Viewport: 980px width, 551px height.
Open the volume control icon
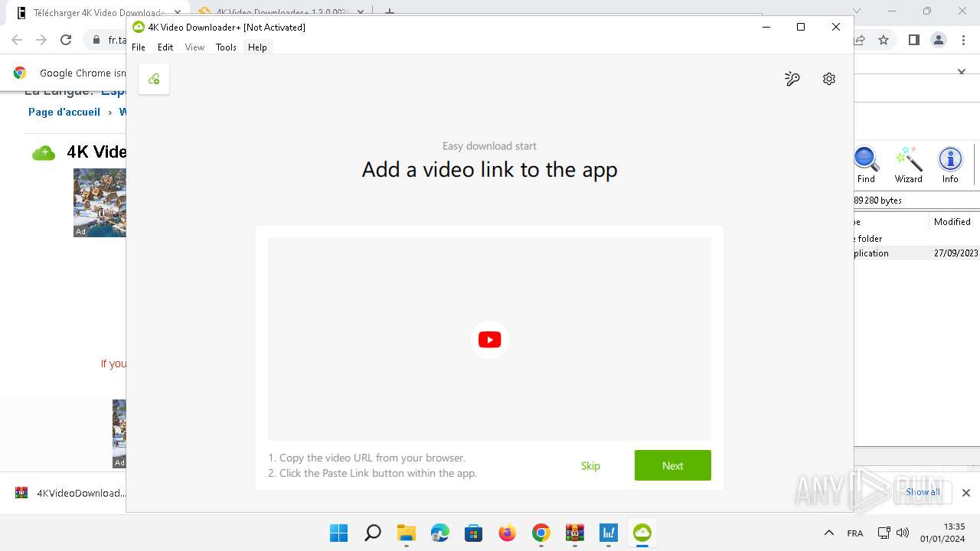click(903, 533)
